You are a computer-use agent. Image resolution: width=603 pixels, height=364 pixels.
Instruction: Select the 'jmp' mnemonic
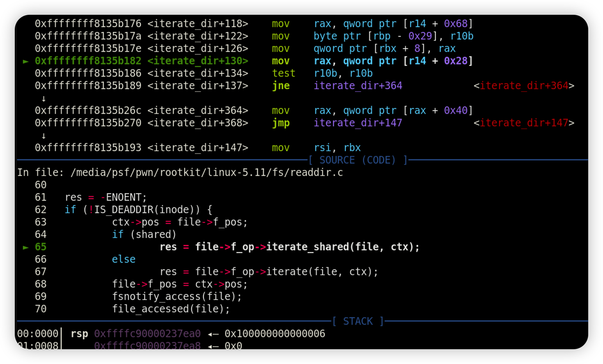point(281,123)
